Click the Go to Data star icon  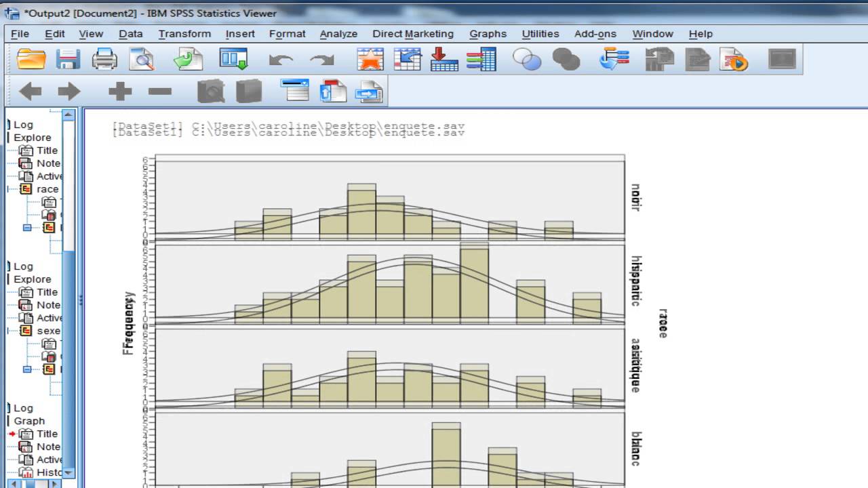[x=370, y=60]
